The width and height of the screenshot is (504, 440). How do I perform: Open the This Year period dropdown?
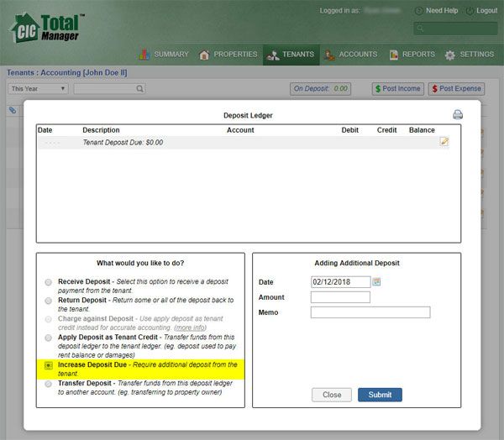click(38, 89)
